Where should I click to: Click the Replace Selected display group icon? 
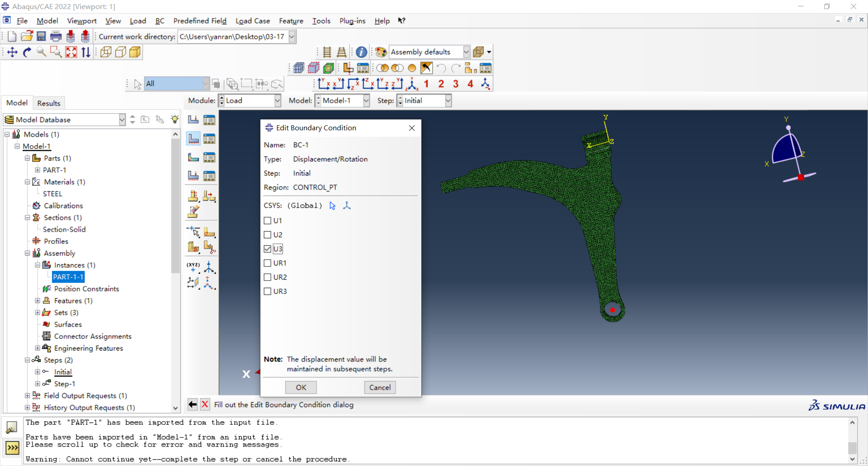(x=382, y=68)
